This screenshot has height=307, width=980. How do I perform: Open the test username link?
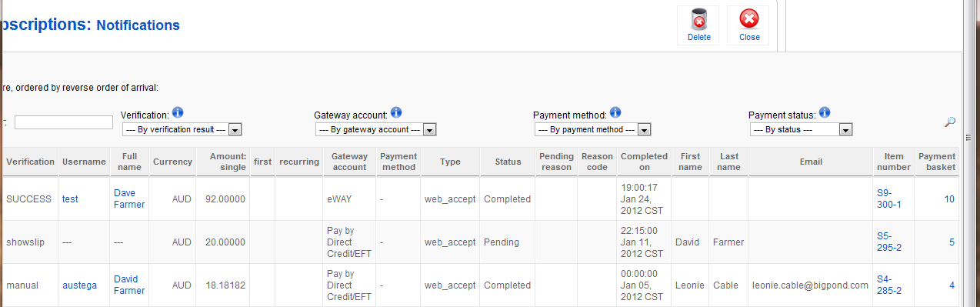coord(70,199)
